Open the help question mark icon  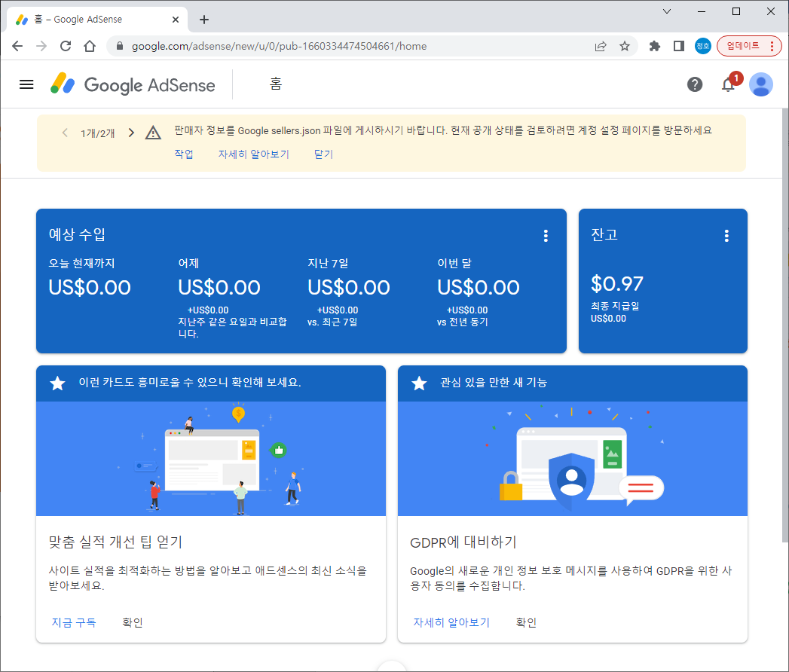695,84
